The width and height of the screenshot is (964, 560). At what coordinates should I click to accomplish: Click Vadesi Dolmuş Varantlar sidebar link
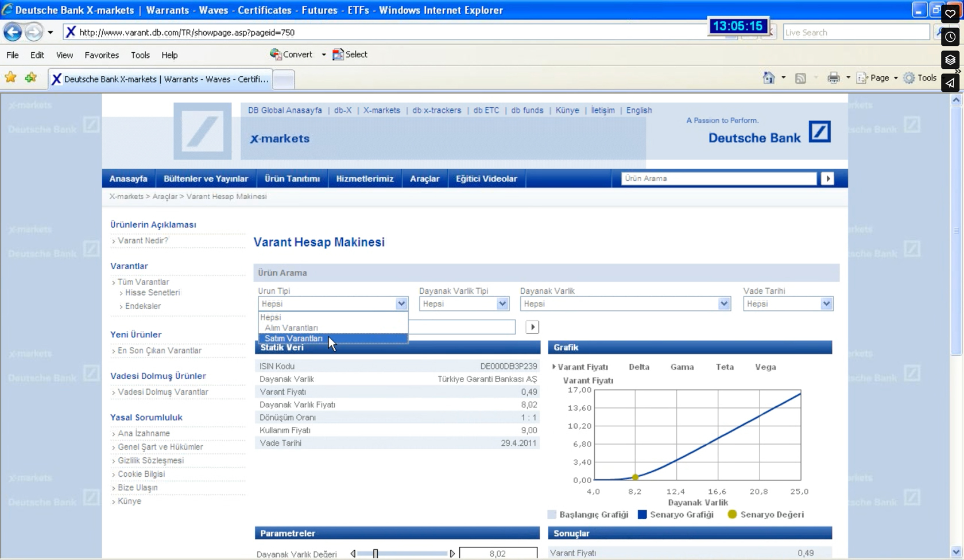click(163, 392)
